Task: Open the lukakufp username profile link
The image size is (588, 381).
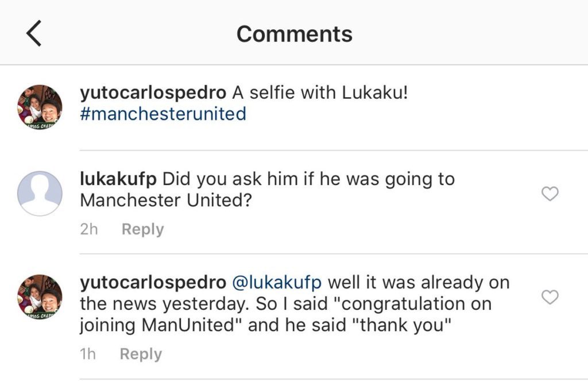Action: click(x=118, y=179)
